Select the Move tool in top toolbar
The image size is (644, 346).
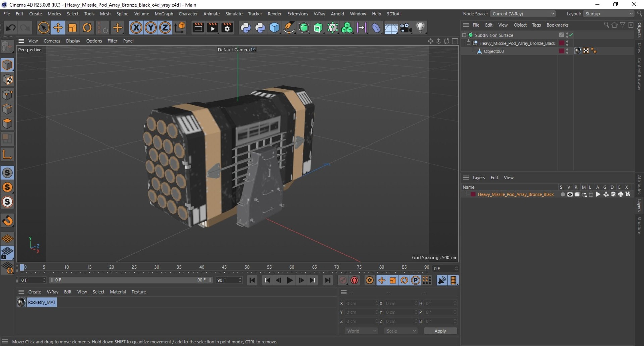(58, 28)
